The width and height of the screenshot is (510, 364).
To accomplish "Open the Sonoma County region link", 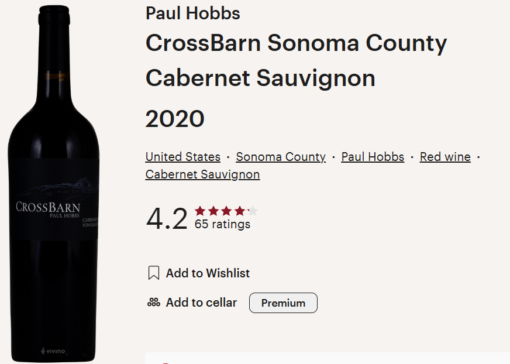I will click(281, 157).
